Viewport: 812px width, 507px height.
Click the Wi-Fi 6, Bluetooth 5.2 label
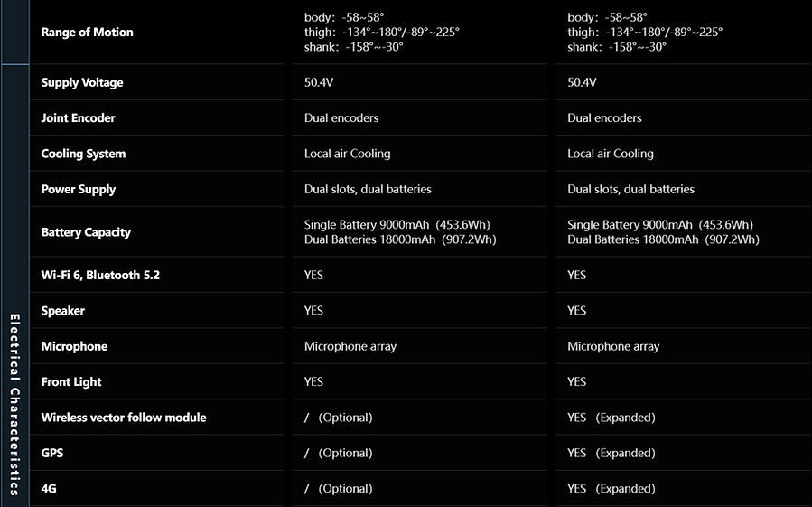coord(100,275)
